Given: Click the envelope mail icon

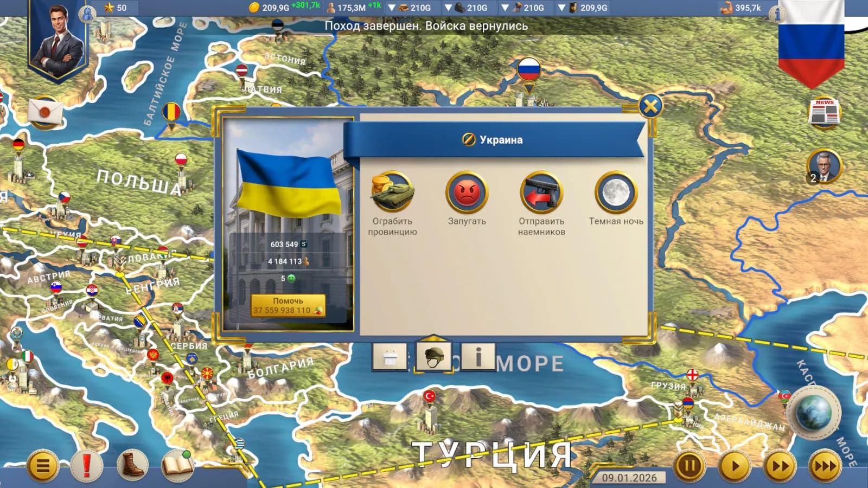Looking at the screenshot, I should (x=45, y=112).
